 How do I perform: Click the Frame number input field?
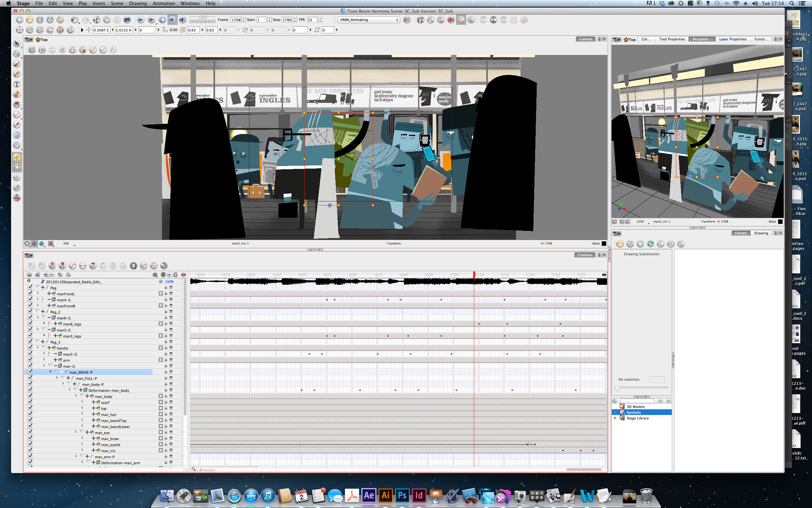tap(236, 20)
